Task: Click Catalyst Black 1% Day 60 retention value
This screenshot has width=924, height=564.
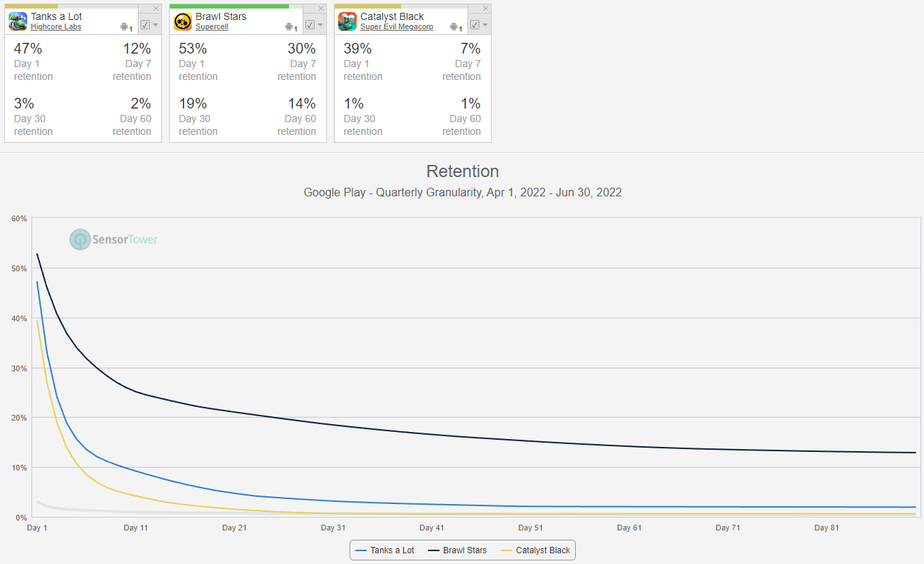Action: pos(470,104)
